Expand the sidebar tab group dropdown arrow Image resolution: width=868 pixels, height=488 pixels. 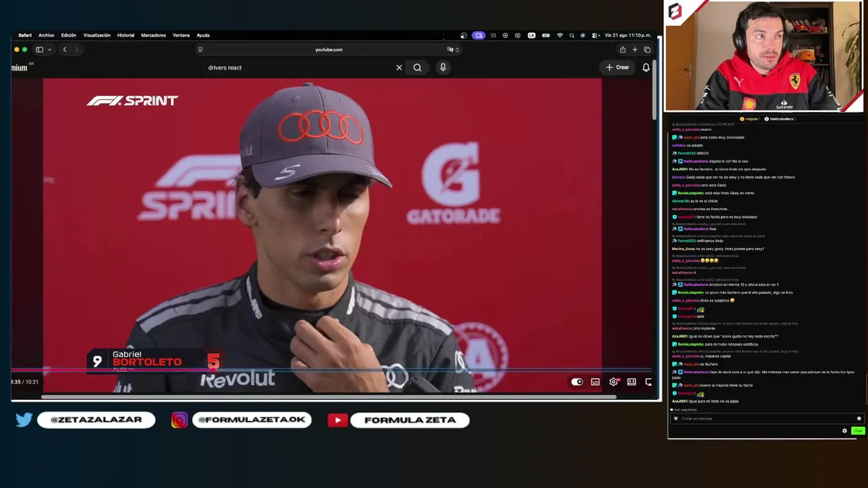coord(49,49)
